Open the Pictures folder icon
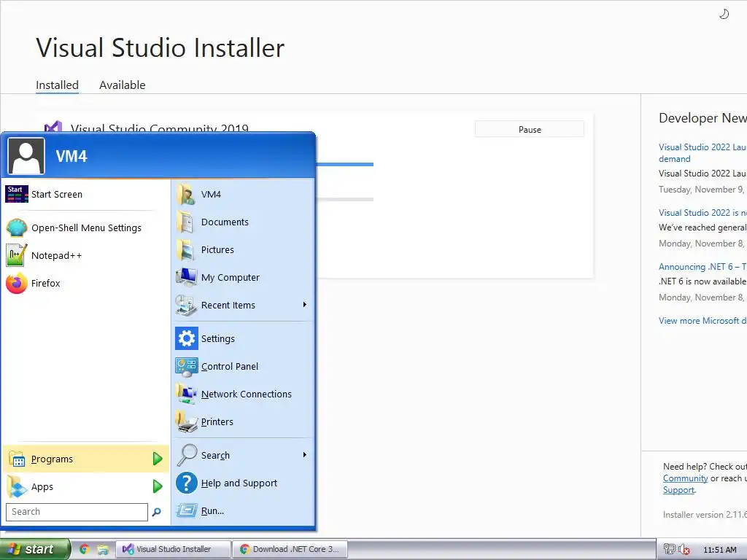 point(185,249)
